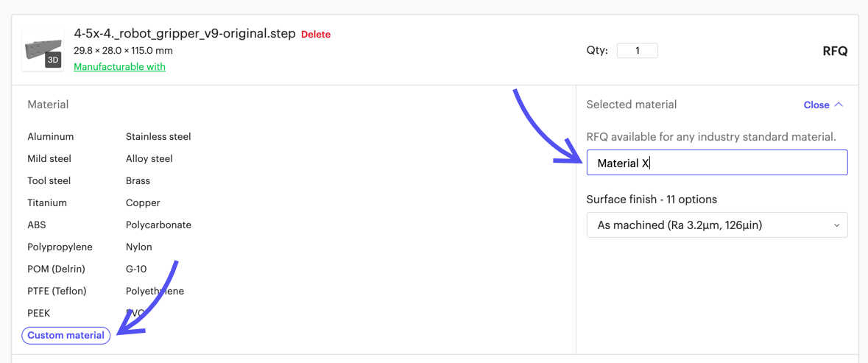Open the Surface finish dropdown
Screen dimensions: 868x363
click(717, 225)
